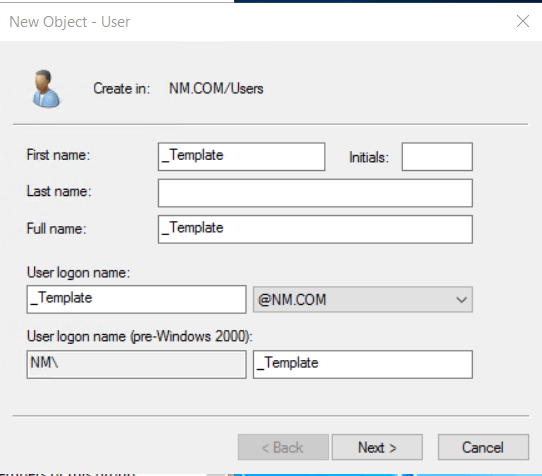
Task: Click the 'First name:' label
Action: point(58,155)
